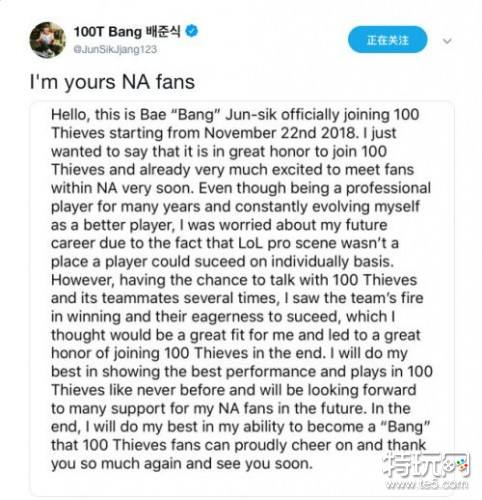Click "November 22nd 2018" in the statement

(280, 133)
